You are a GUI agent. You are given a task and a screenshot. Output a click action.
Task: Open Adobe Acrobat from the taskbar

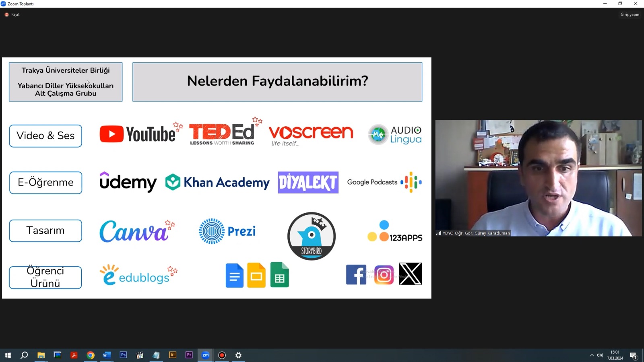[74, 355]
